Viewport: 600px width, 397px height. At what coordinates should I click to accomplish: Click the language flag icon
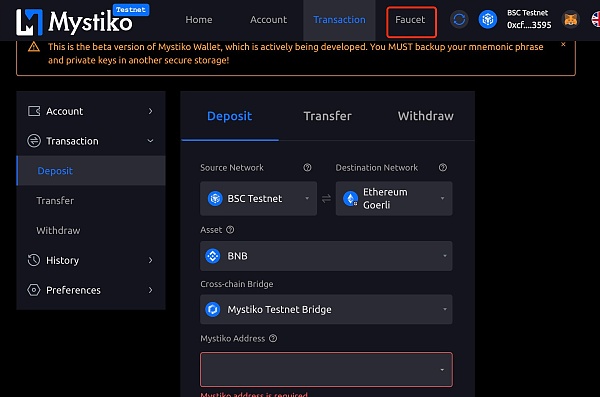[595, 19]
